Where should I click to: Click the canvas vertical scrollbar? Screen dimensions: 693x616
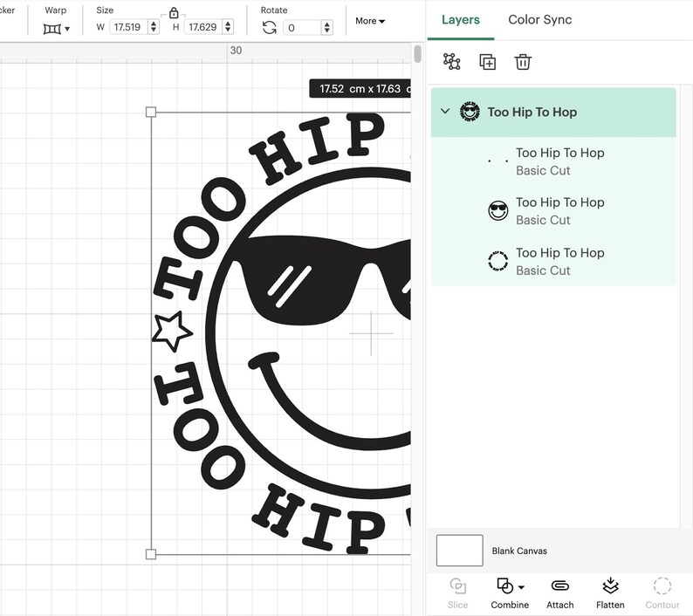click(418, 53)
